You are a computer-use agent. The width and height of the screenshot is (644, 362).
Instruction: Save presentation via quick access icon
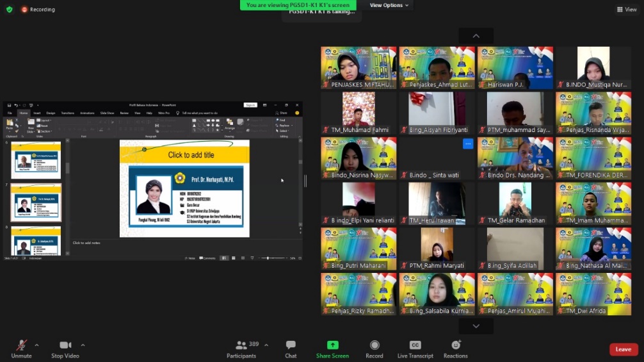coord(9,105)
